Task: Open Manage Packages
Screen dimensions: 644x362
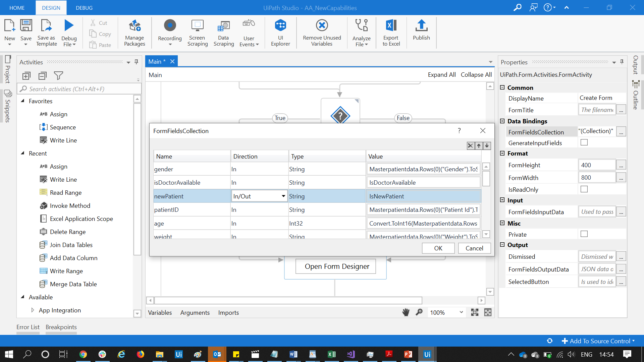Action: (135, 26)
